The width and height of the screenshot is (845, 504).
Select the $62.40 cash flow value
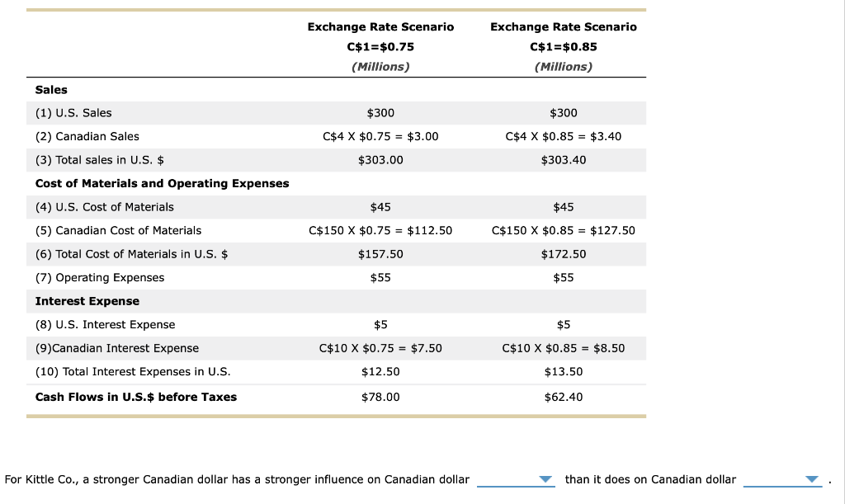pyautogui.click(x=564, y=397)
